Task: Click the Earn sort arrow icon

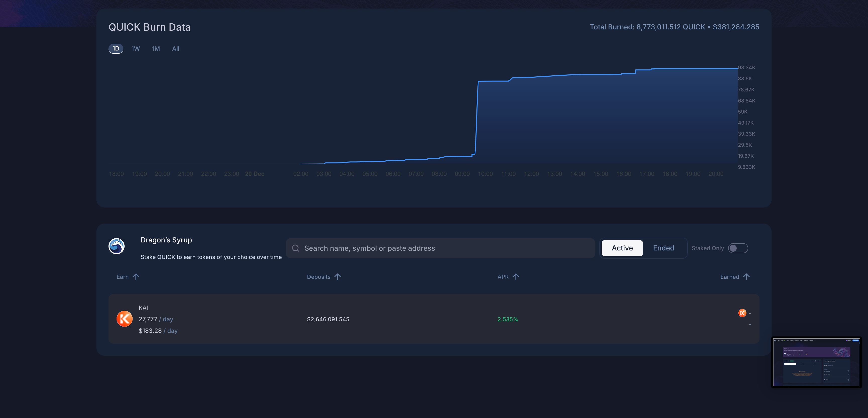Action: (x=136, y=277)
